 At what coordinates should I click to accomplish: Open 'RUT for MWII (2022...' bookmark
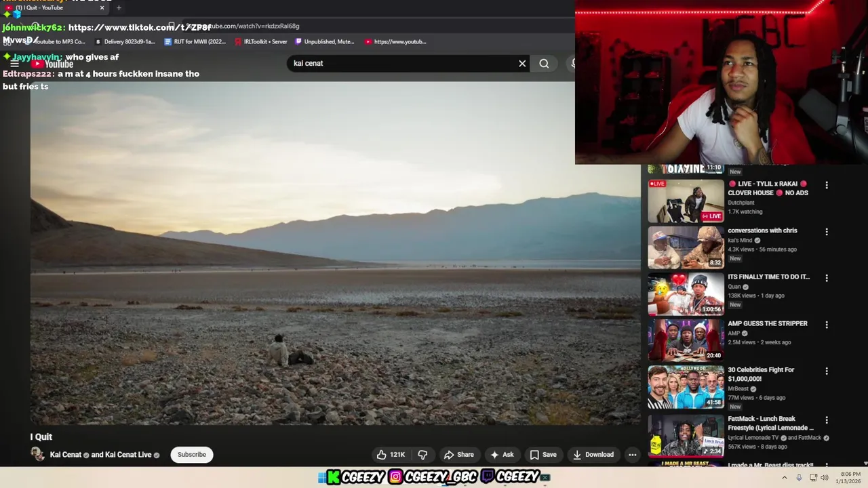coord(195,41)
